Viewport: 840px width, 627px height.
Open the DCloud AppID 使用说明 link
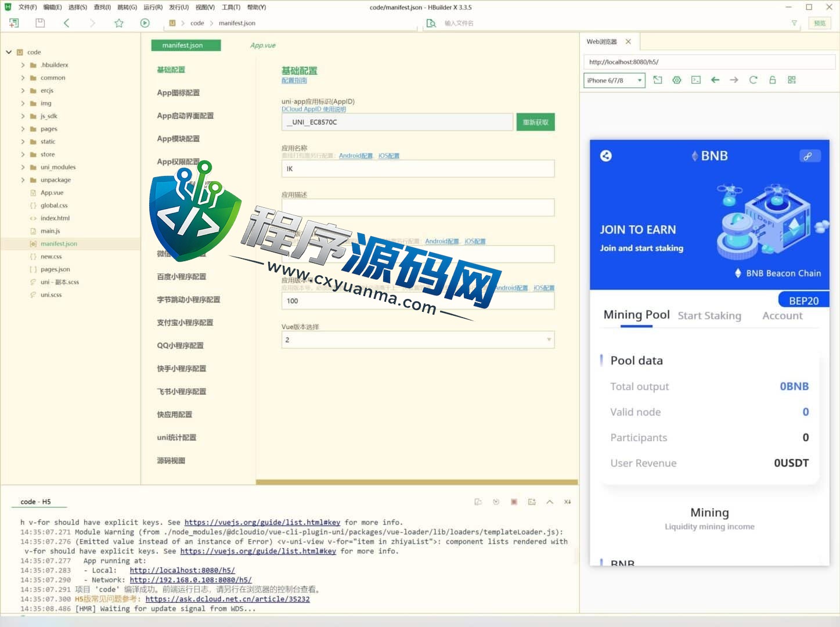[313, 109]
